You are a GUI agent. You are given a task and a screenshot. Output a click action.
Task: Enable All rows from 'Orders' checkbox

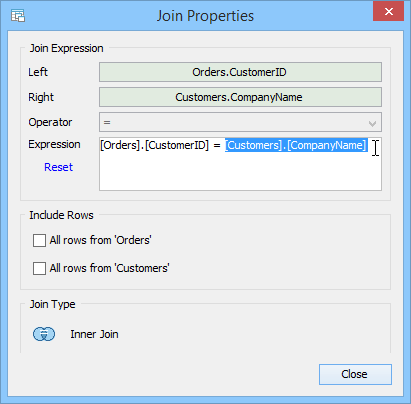(39, 240)
